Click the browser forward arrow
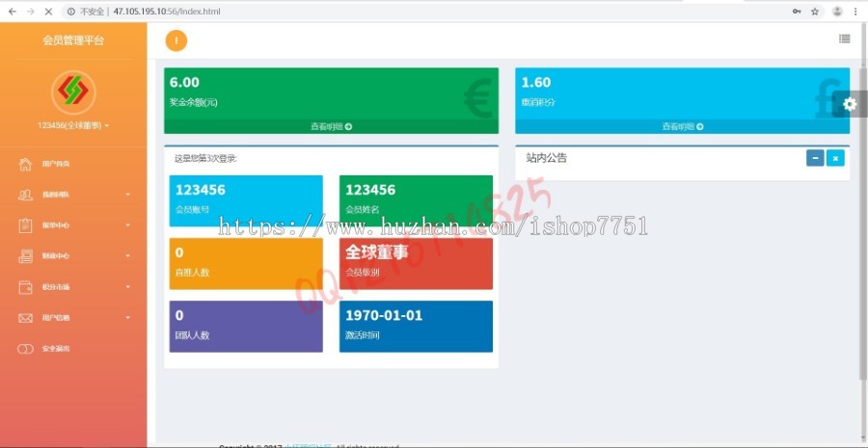The width and height of the screenshot is (868, 448). tap(31, 11)
